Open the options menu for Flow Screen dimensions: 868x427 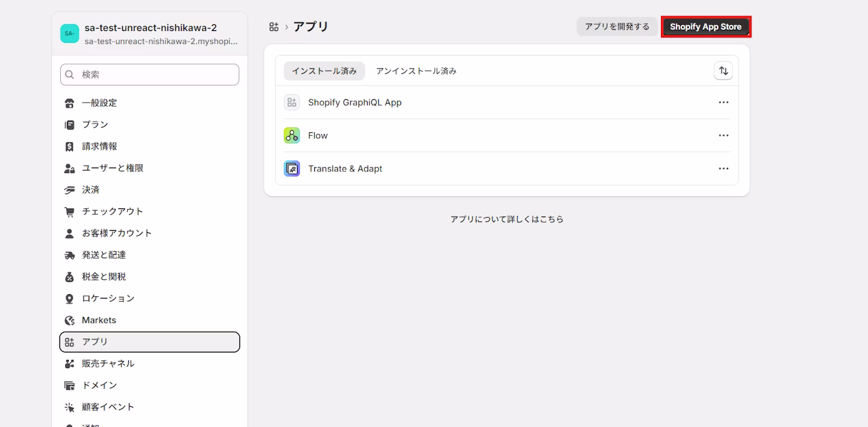coord(724,135)
